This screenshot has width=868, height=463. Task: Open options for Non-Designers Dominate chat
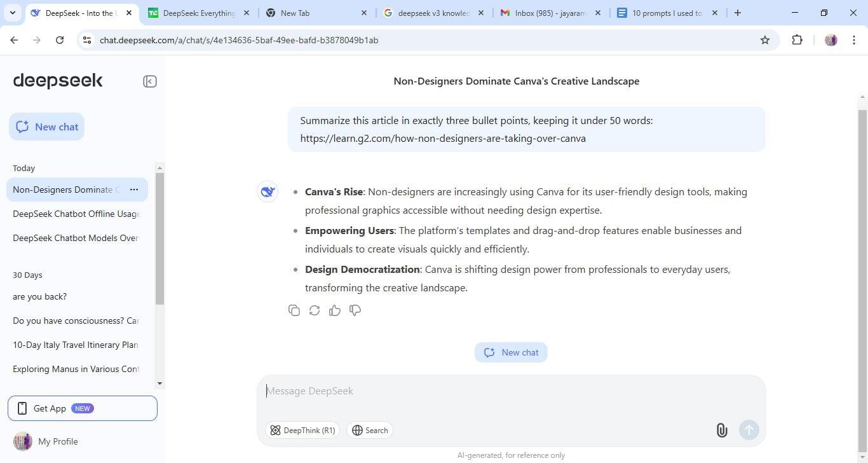[134, 190]
